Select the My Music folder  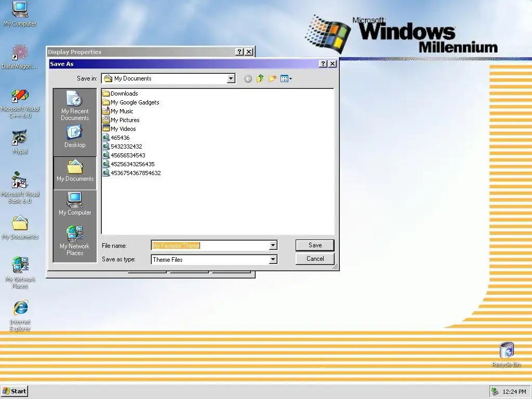click(x=118, y=111)
